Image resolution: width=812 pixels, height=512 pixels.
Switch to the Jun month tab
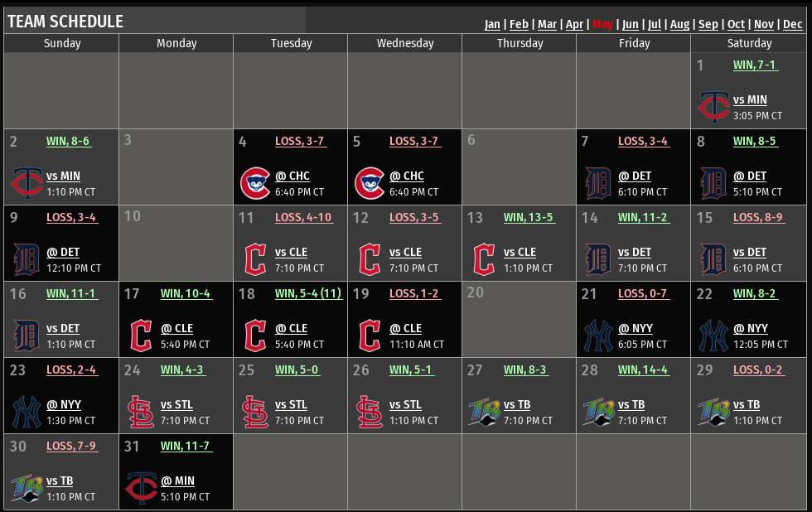(630, 24)
